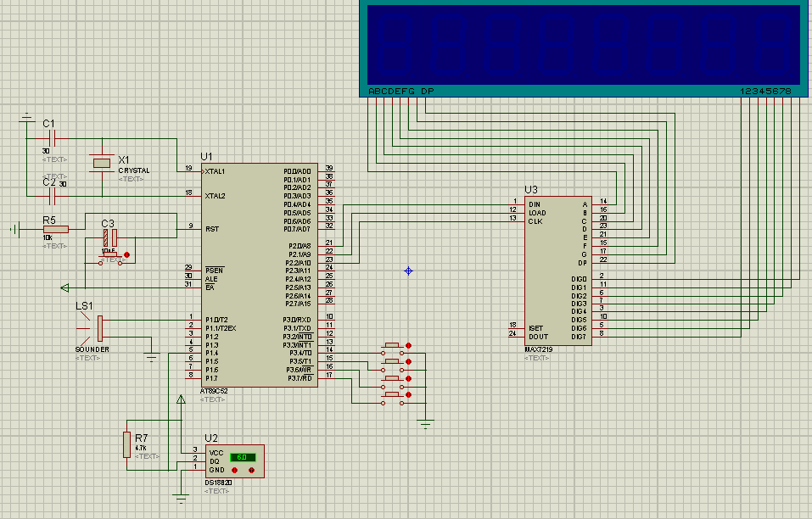This screenshot has width=812, height=519.
Task: Increase DS18B20 temperature with right red button
Action: tap(251, 471)
